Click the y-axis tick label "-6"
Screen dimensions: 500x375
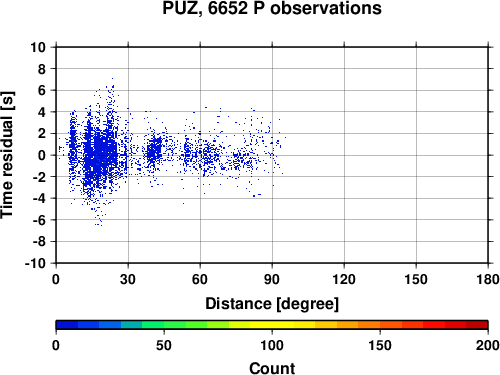coord(39,220)
